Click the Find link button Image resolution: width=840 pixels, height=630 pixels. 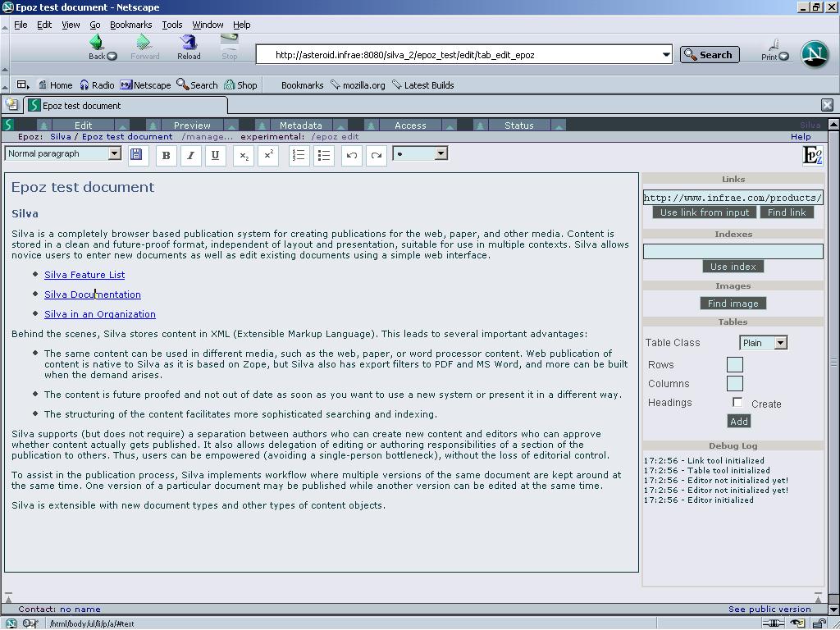(787, 212)
